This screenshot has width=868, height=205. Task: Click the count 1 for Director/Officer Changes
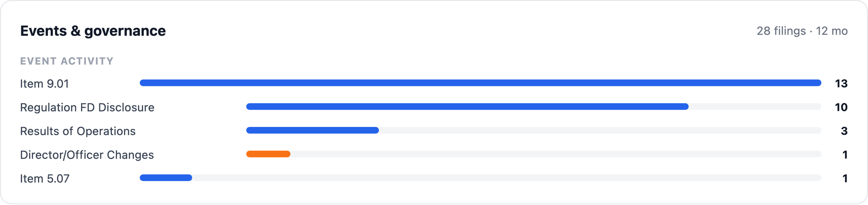coord(845,154)
